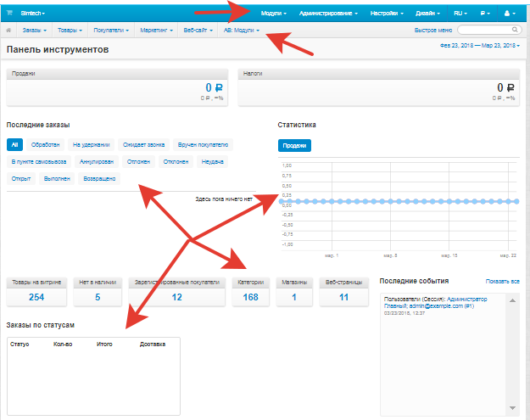Screen dimensions: 530x420
Task: Open the Категории count 168 tile
Action: 252,291
